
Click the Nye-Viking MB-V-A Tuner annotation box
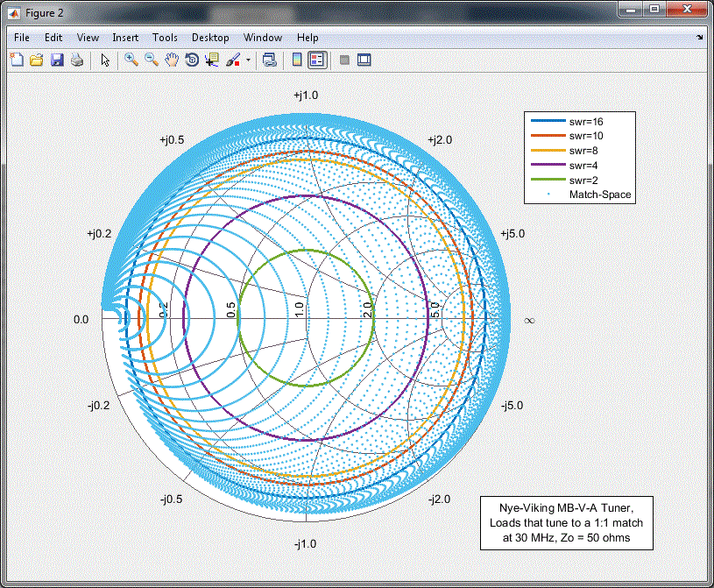(567, 522)
